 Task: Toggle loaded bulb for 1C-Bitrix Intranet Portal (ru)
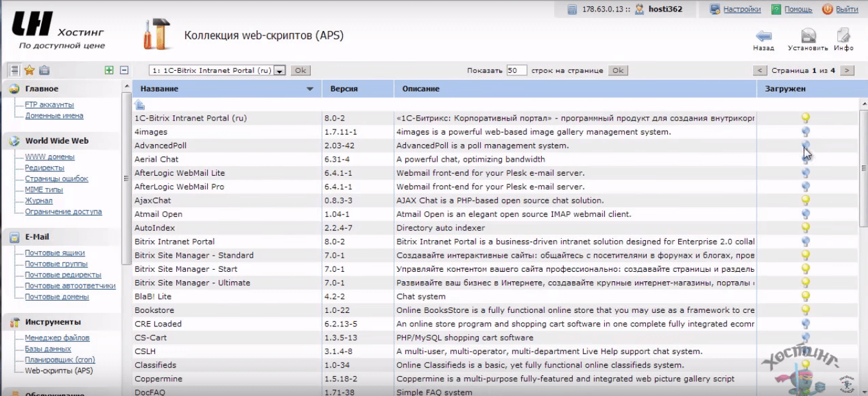(805, 118)
